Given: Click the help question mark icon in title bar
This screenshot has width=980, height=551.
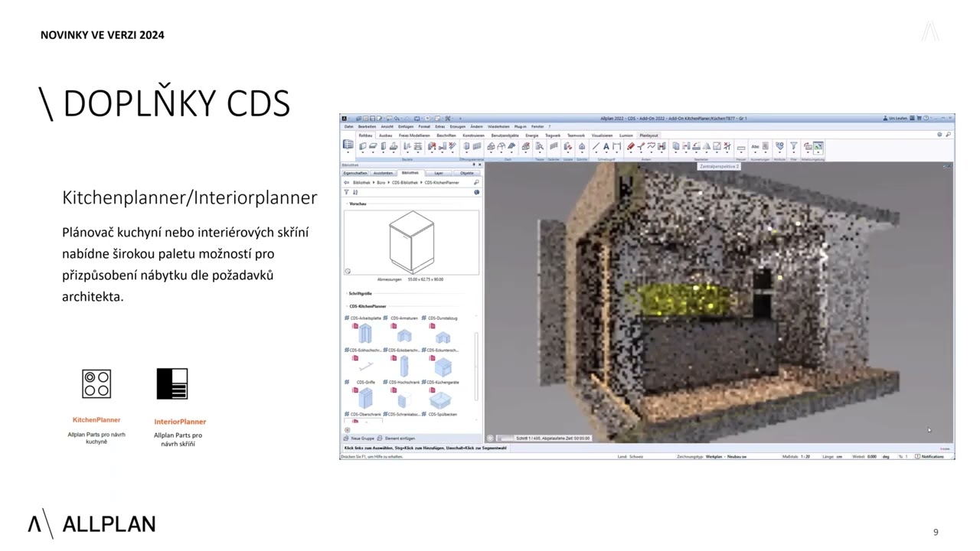Looking at the screenshot, I should pos(926,119).
